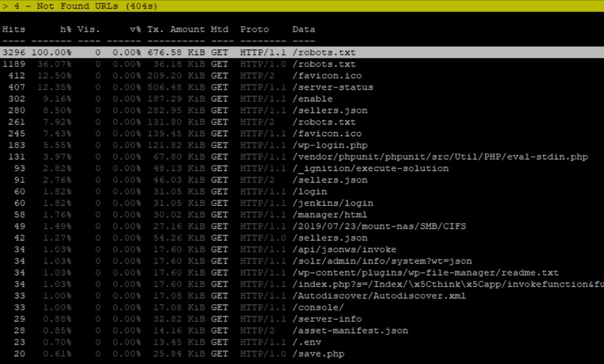Click '/robots.txt' in the 261 hits row

323,121
